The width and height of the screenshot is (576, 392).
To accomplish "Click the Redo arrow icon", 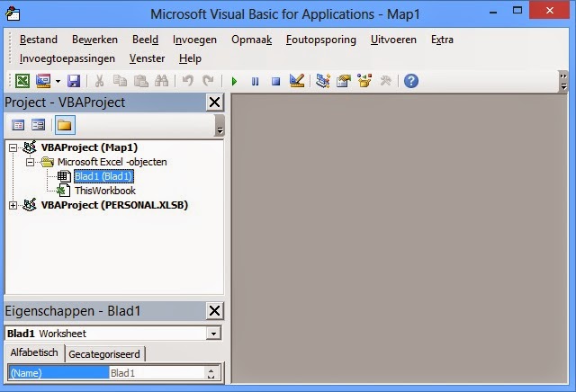I will [x=208, y=81].
